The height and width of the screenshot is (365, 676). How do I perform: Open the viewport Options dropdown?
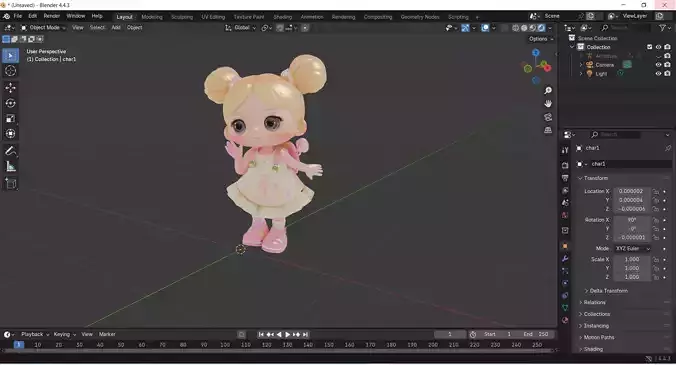tap(541, 39)
